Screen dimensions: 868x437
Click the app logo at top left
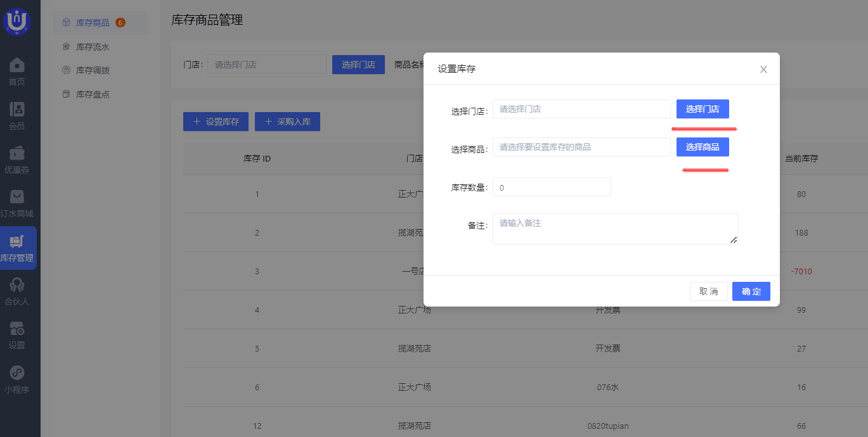[x=17, y=21]
